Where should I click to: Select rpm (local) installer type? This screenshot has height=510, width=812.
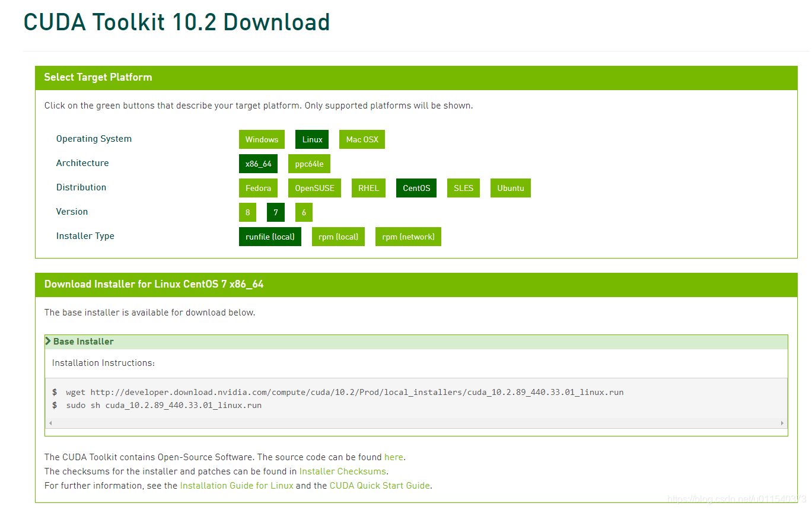coord(338,237)
